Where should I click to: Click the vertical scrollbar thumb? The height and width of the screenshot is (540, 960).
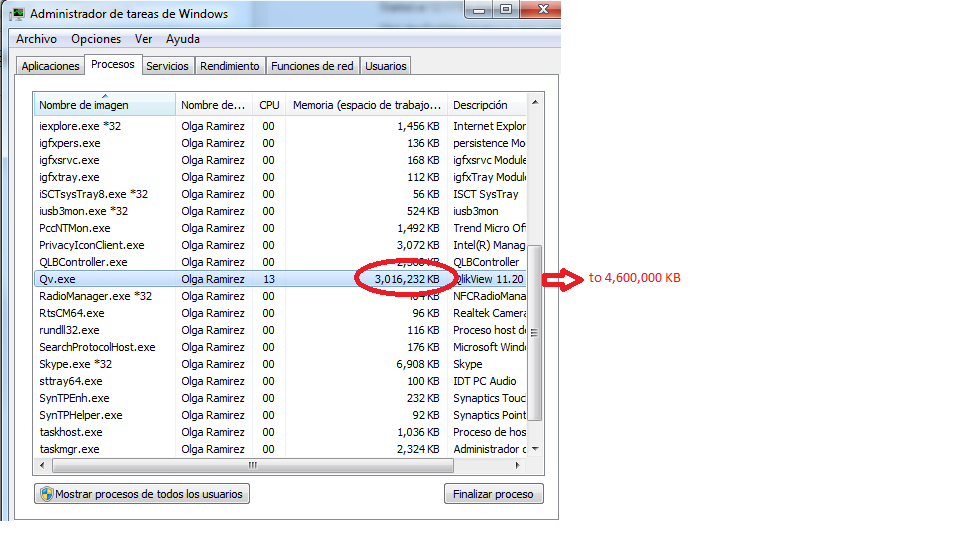pyautogui.click(x=534, y=333)
